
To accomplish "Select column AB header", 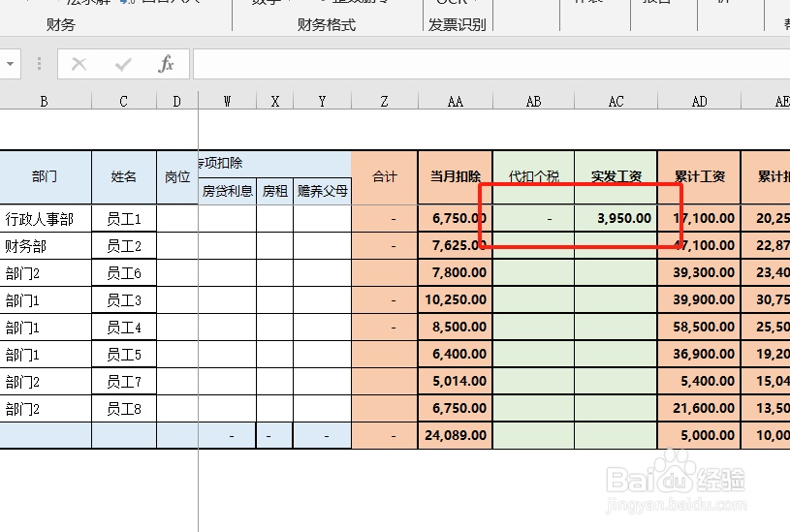I will (x=533, y=101).
